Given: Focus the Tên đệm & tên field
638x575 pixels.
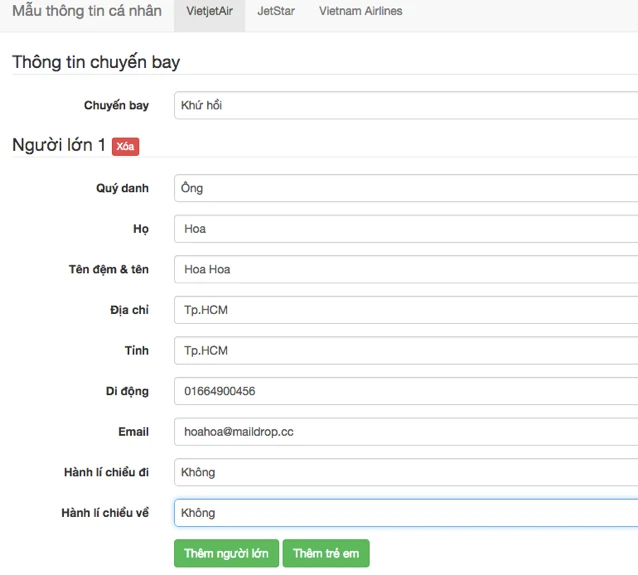Looking at the screenshot, I should click(x=406, y=269).
